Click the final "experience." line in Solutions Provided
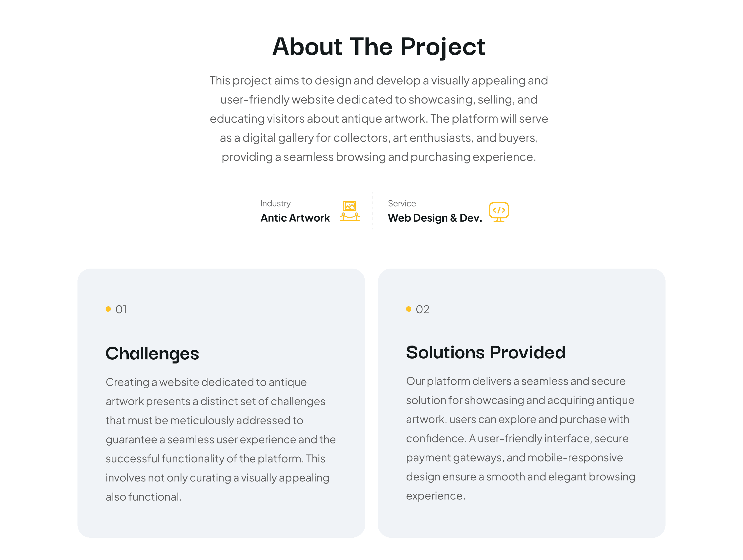Viewport: 743px width, 560px height. (435, 496)
